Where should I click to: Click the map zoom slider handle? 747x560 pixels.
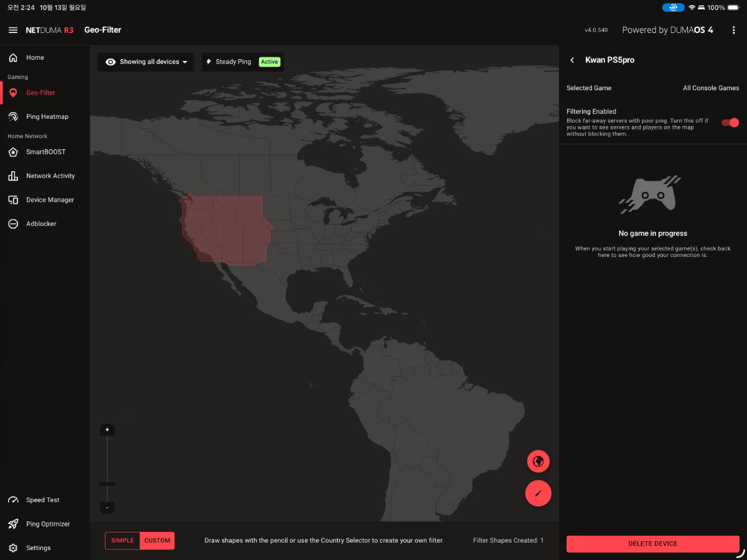point(107,483)
